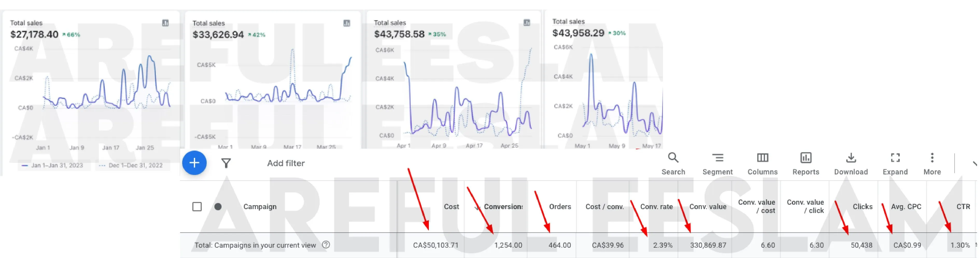
Task: Sort by Conv. value / cost column
Action: tap(756, 206)
